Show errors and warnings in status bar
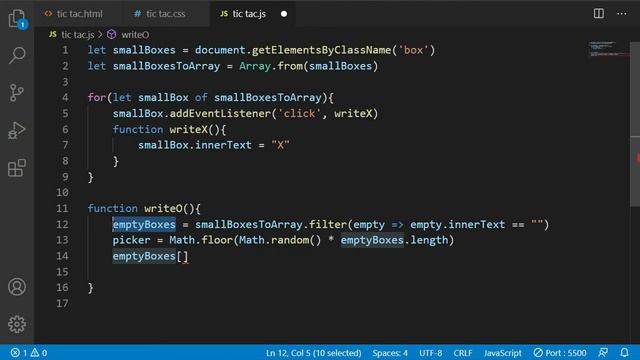Viewport: 640px width, 360px height. 29,353
